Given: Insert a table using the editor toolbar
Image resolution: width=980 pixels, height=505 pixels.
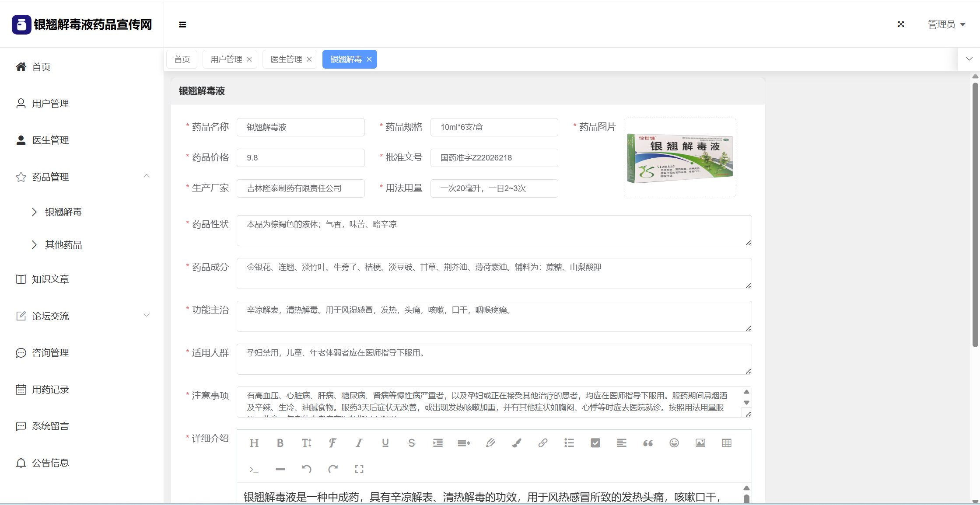Looking at the screenshot, I should pos(726,443).
